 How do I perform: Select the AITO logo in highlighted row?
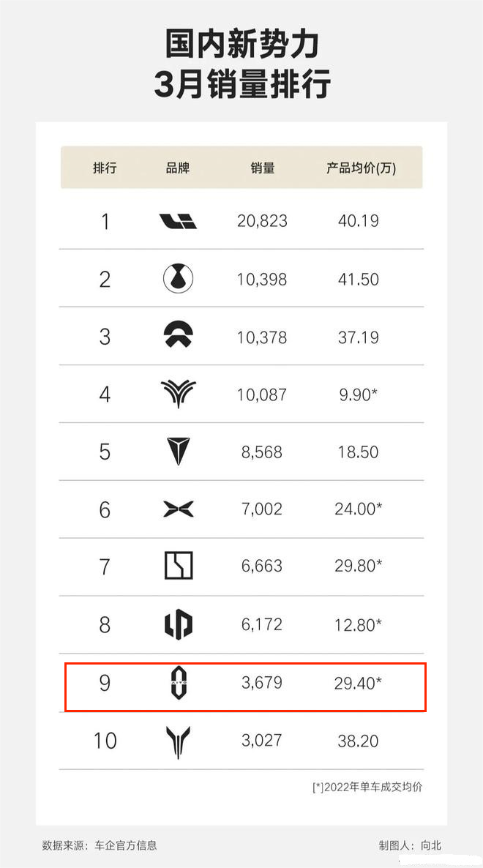[178, 683]
